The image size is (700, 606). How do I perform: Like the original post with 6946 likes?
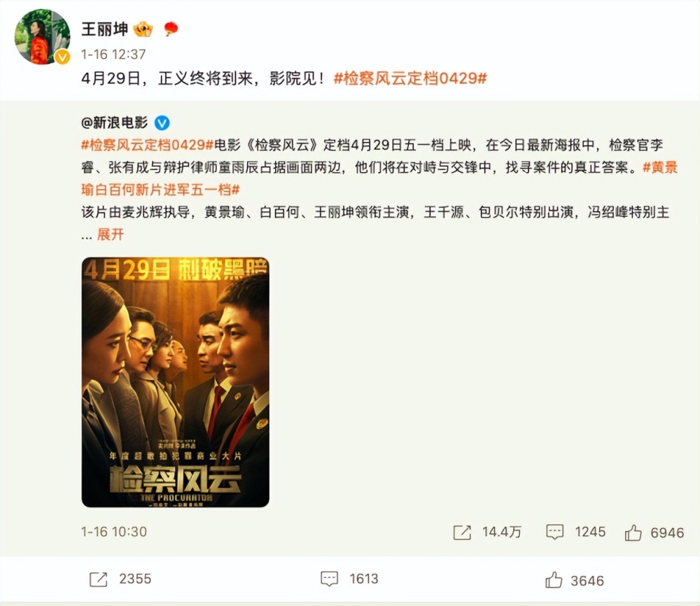pyautogui.click(x=633, y=533)
